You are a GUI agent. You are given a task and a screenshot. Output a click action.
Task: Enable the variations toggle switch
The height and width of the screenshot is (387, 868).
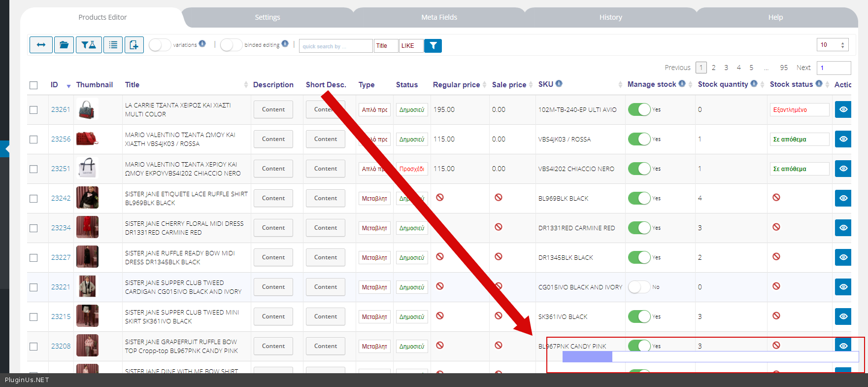pyautogui.click(x=160, y=45)
